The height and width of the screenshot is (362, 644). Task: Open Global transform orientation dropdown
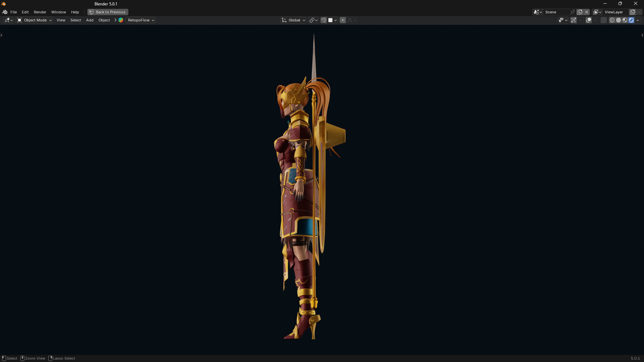293,20
